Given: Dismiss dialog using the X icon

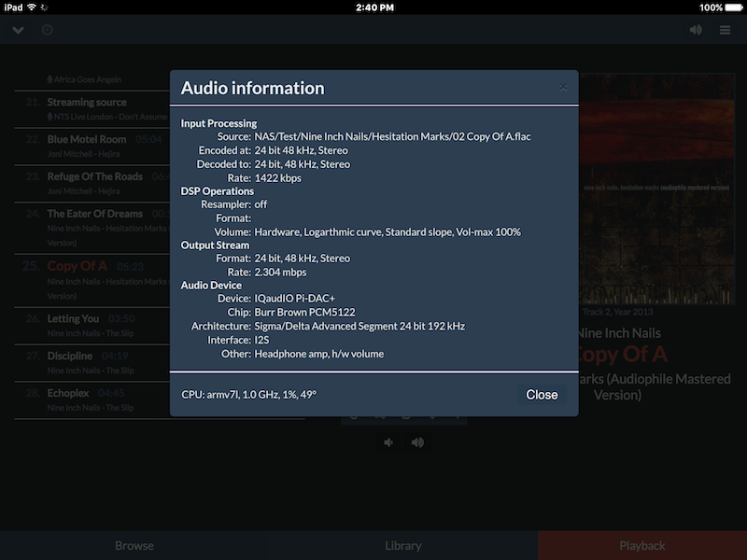Looking at the screenshot, I should [x=563, y=87].
